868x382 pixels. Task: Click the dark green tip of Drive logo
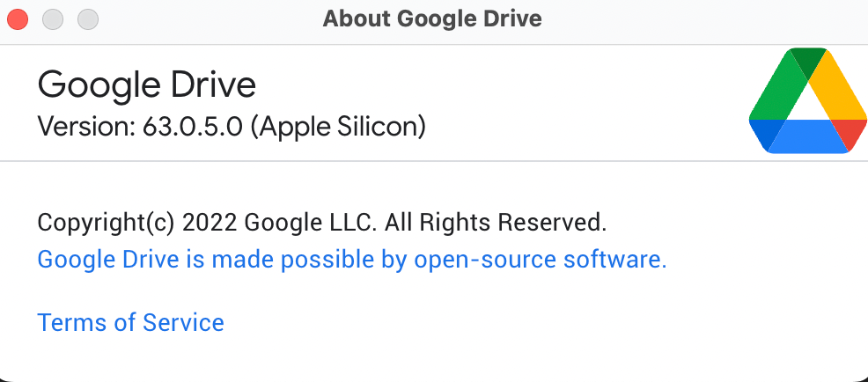coord(808,61)
